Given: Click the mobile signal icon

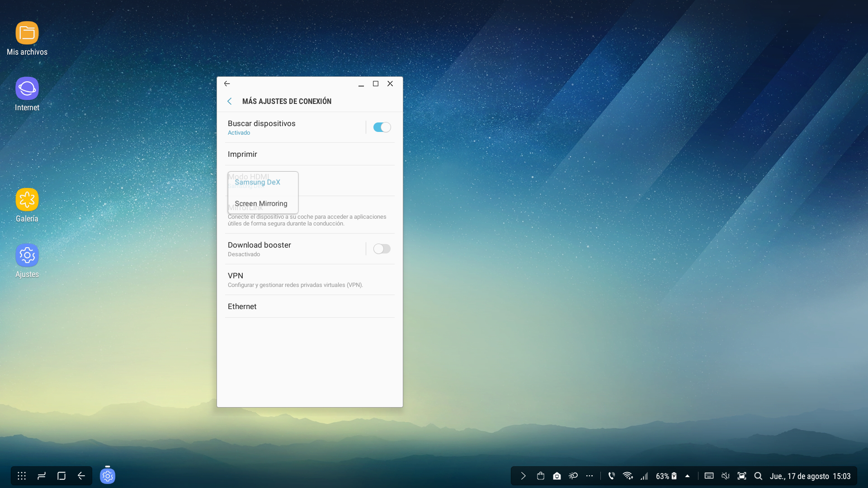Looking at the screenshot, I should pyautogui.click(x=644, y=476).
